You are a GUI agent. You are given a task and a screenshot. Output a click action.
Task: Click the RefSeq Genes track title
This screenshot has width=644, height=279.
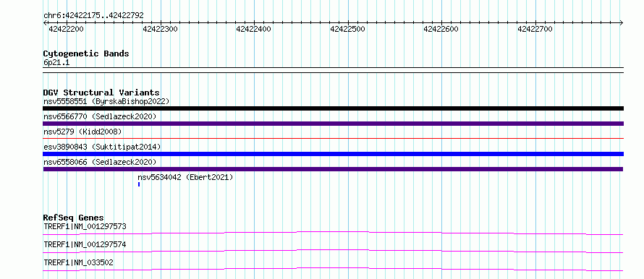click(74, 218)
